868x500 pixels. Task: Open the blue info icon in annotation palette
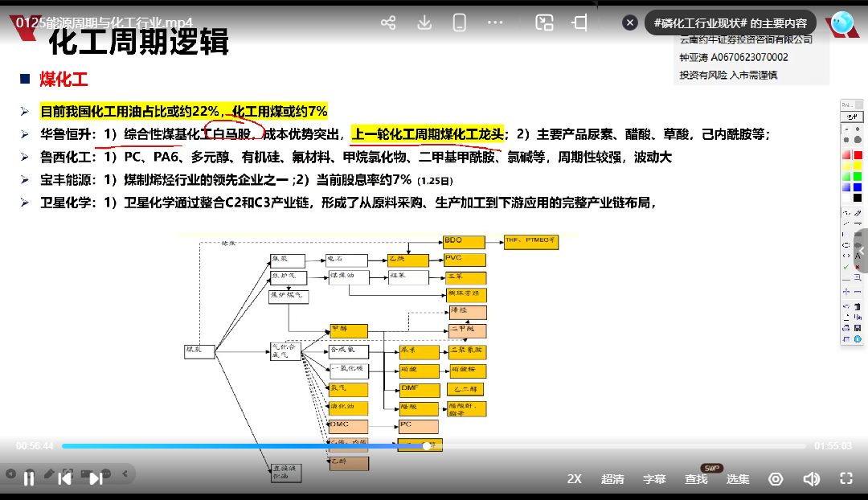point(858,339)
